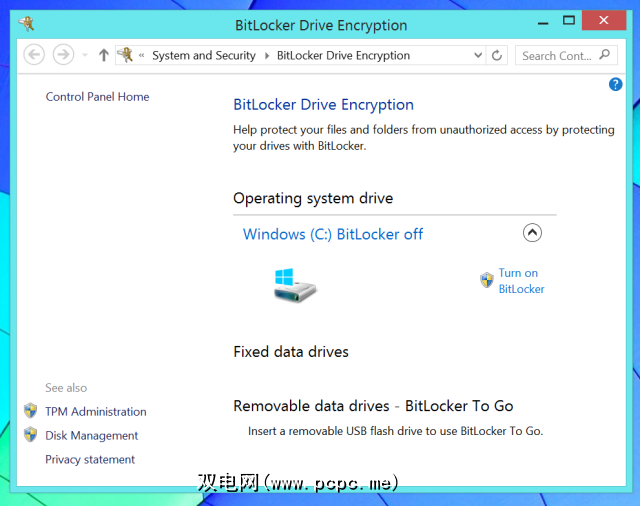
Task: Click the BitLocker Drive Encryption breadcrumb
Action: coord(343,55)
